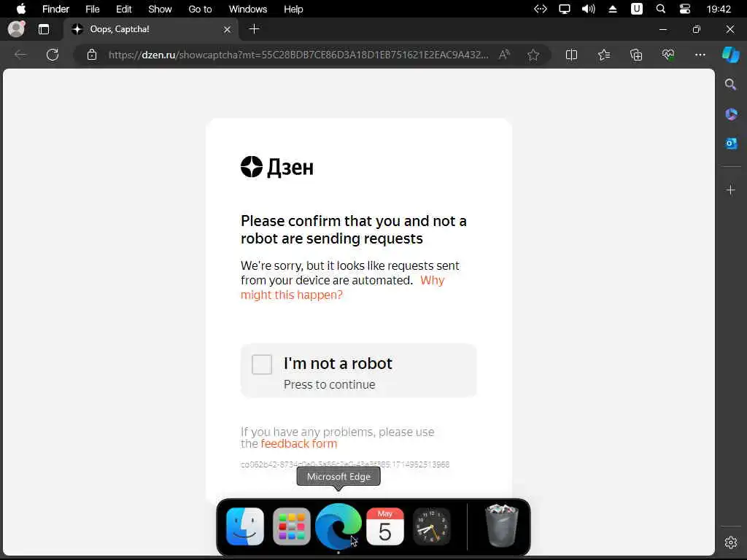Open the Finder menu

[55, 9]
